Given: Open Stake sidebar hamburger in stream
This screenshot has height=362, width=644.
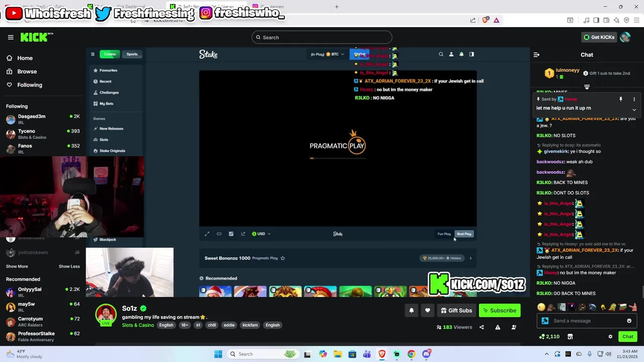Looking at the screenshot, I should (x=93, y=54).
